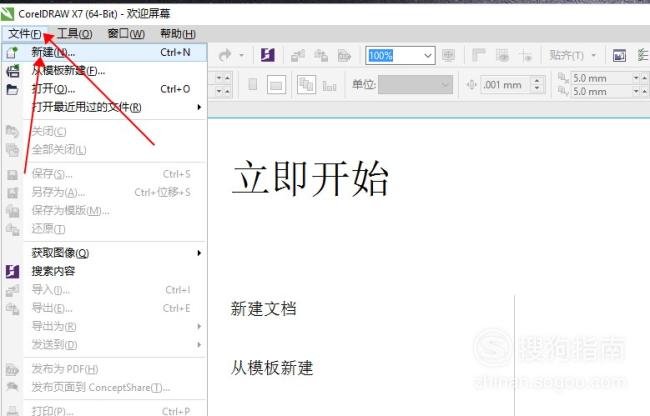Screen dimensions: 650x416
Task: Choose 新建(N)... from File menu
Action: (x=104, y=53)
